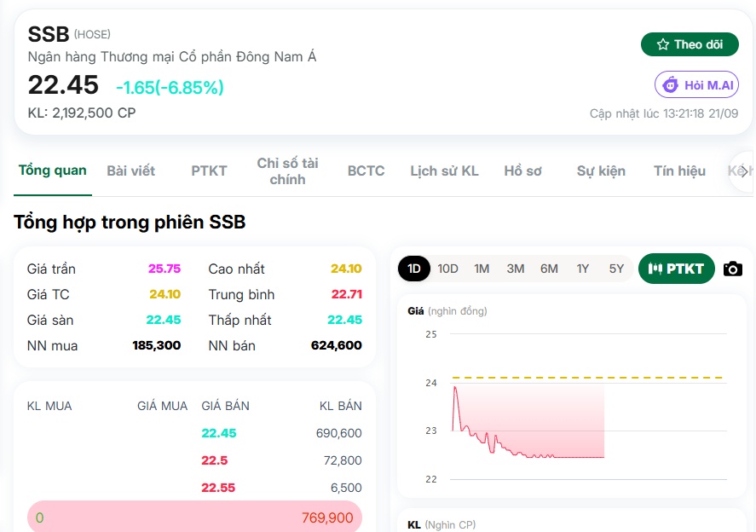Click the sell volume 72,800
The image size is (756, 532).
[343, 460]
